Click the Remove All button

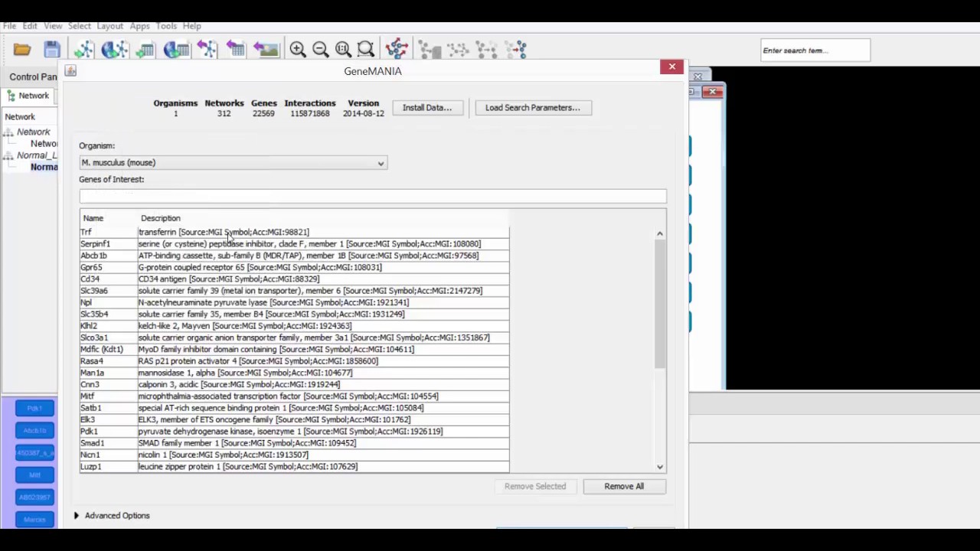tap(624, 487)
